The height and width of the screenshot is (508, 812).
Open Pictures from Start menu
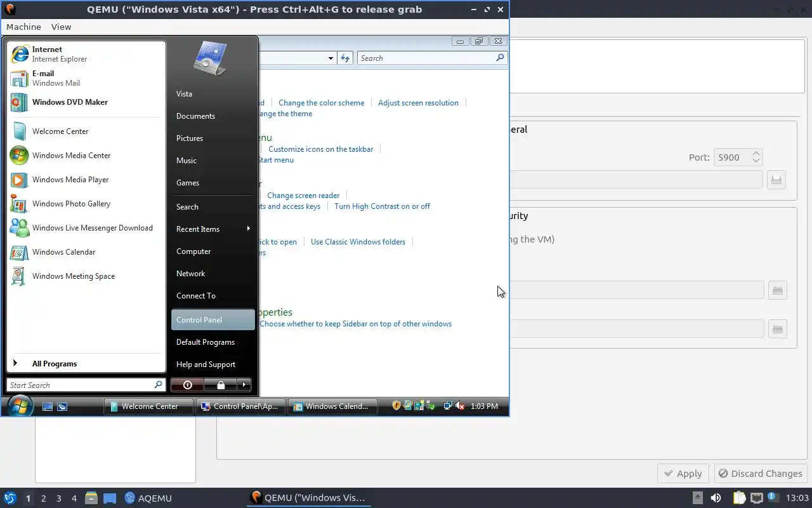point(213,138)
